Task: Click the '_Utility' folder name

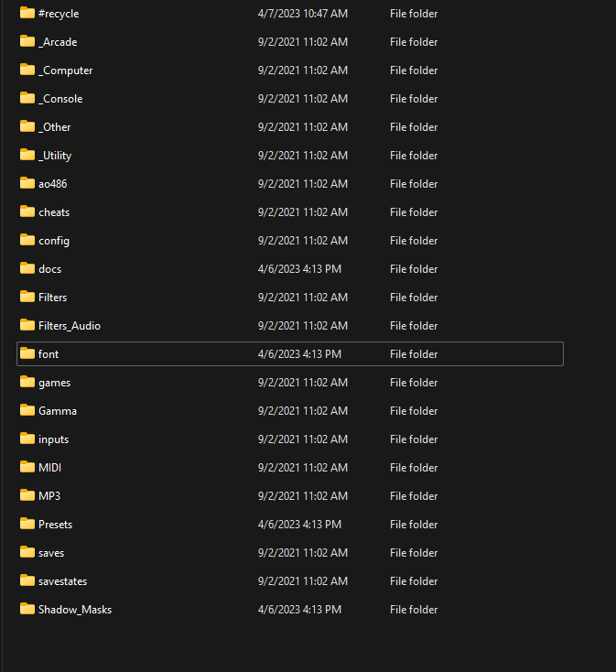Action: click(55, 156)
